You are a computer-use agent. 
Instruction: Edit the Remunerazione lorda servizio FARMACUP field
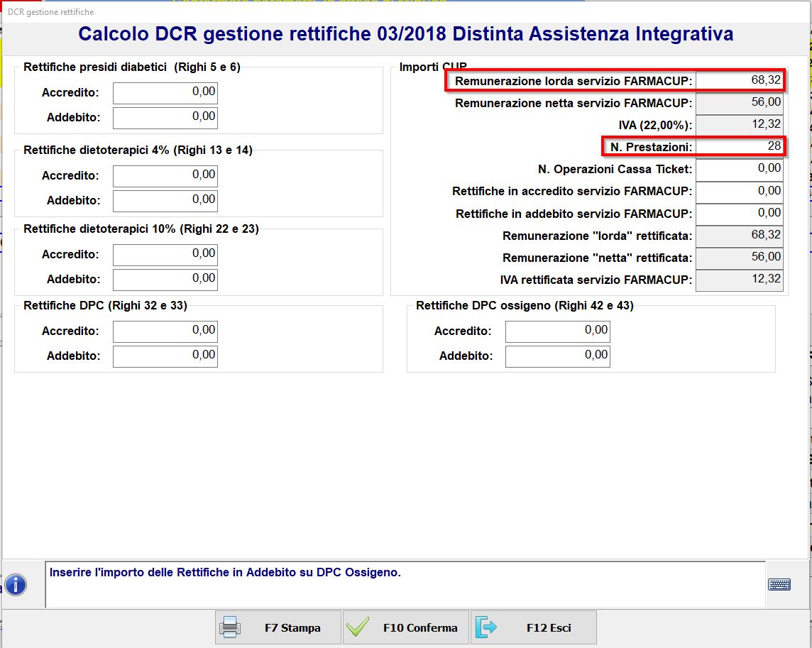pyautogui.click(x=739, y=81)
